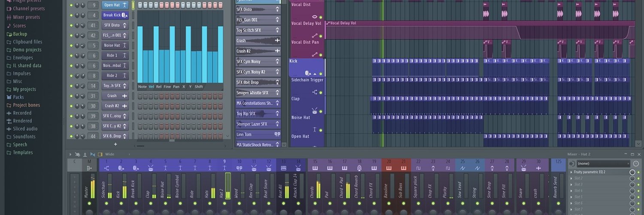This screenshot has height=215, width=644.
Task: Click the Hats mixer track hi-hat icon
Action: pyautogui.click(x=210, y=168)
